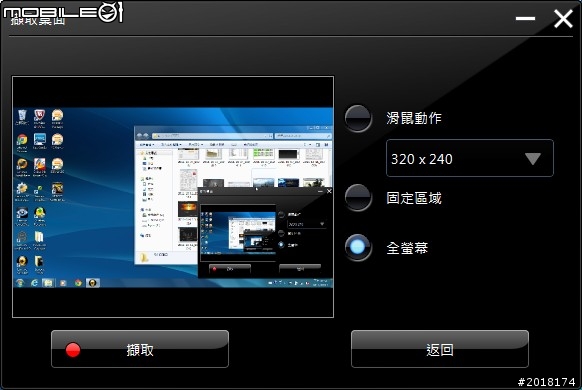Choose the 全螢幕 radio option

(x=358, y=247)
